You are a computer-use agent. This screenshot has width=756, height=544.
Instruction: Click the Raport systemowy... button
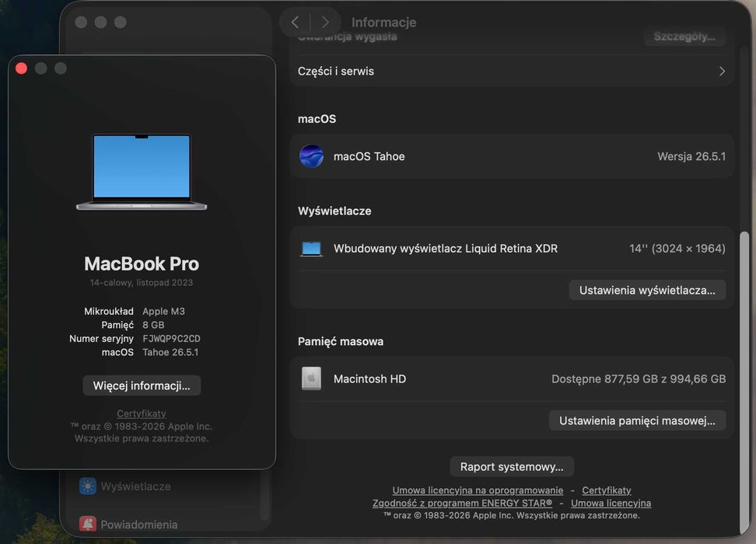click(512, 466)
